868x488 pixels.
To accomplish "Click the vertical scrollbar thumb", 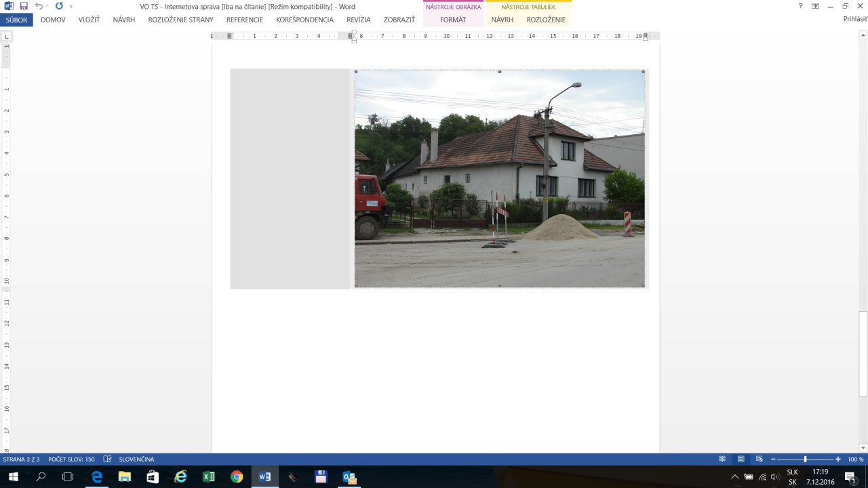I will click(x=863, y=353).
